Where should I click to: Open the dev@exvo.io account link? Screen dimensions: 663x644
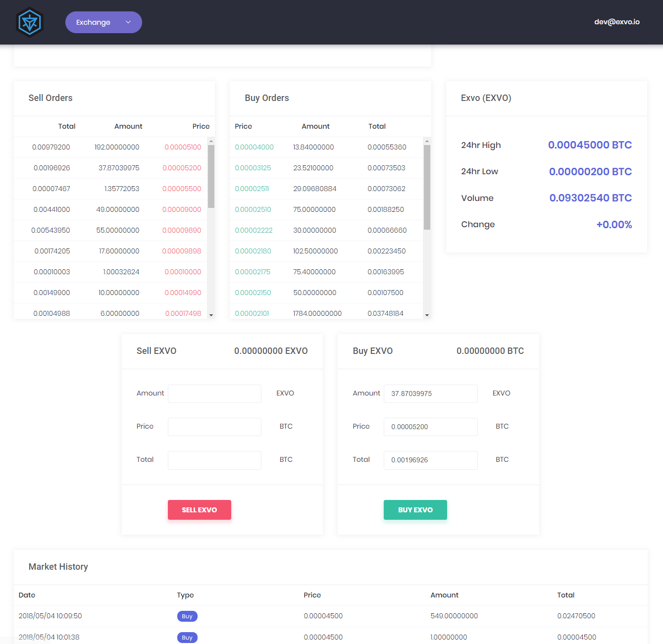coord(617,22)
